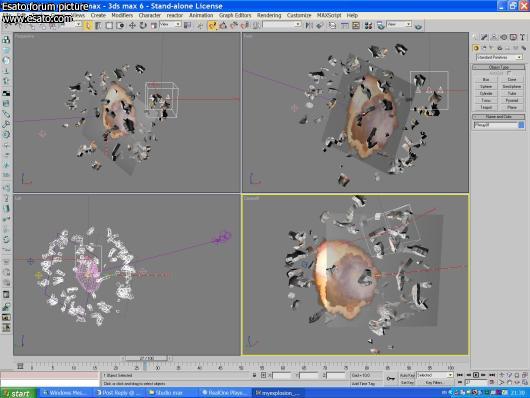Select the Select Object arrow tool
Screen dimensions: 530x398
click(x=88, y=25)
